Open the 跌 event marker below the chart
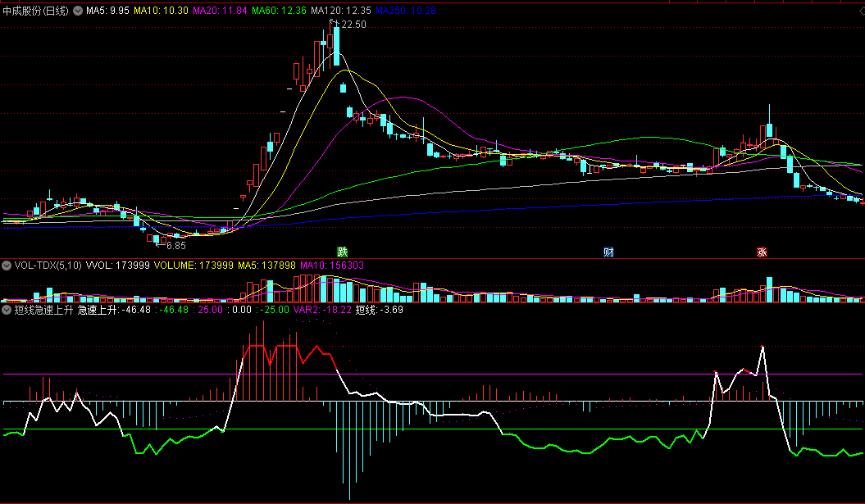 pos(343,252)
